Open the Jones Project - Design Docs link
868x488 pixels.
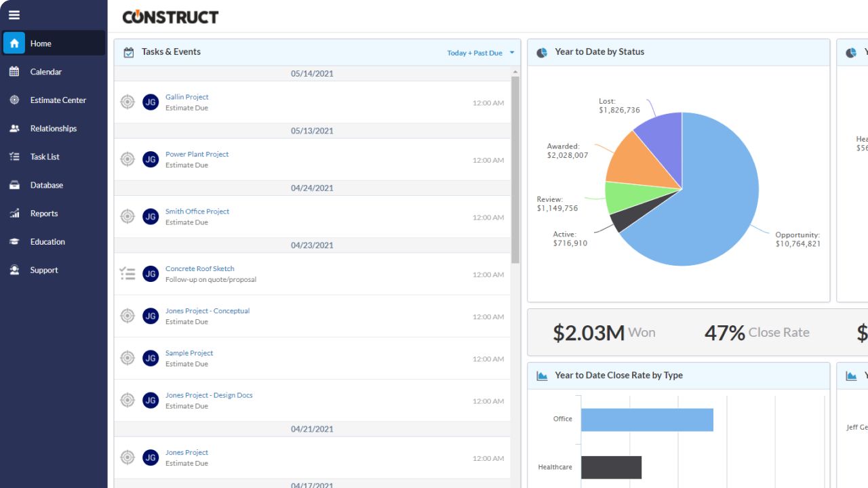[x=209, y=394]
